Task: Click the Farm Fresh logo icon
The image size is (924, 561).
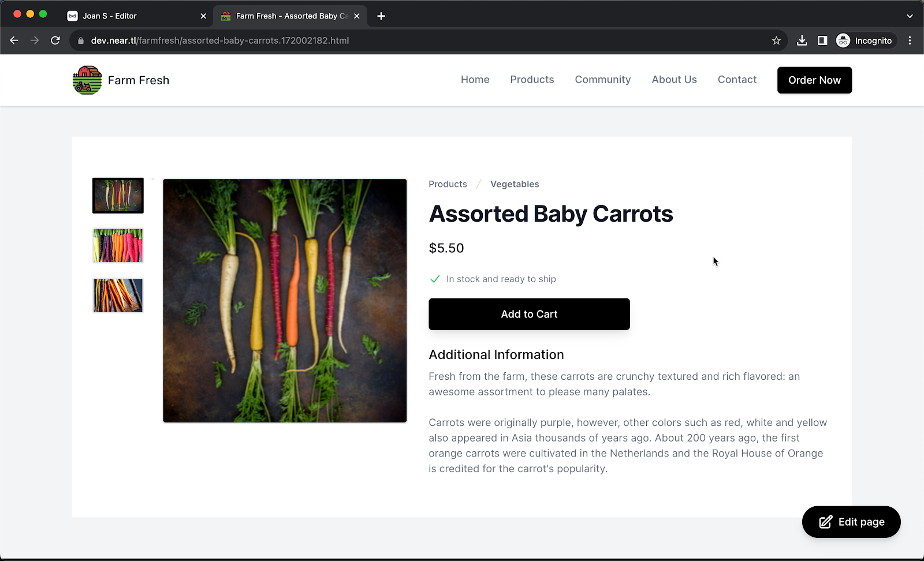Action: pos(87,80)
